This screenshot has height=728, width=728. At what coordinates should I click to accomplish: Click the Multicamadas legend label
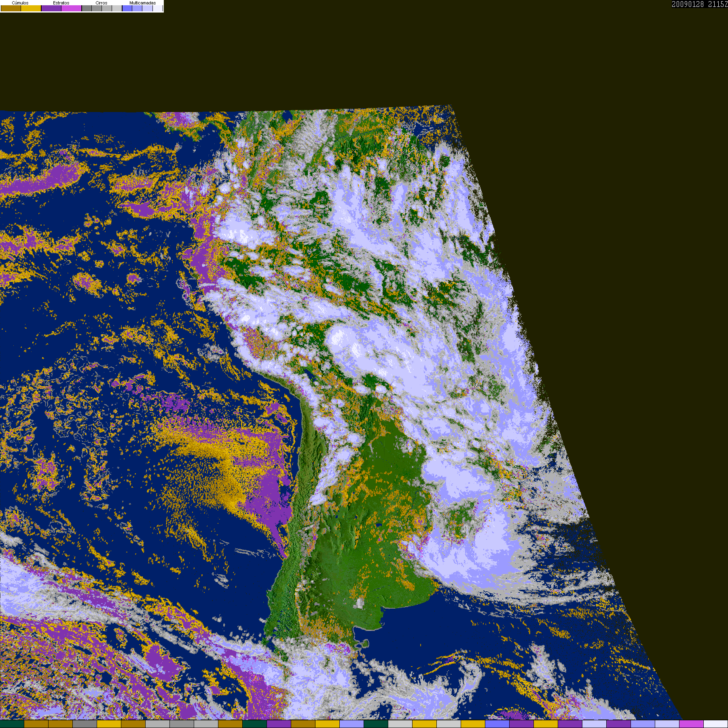click(143, 3)
